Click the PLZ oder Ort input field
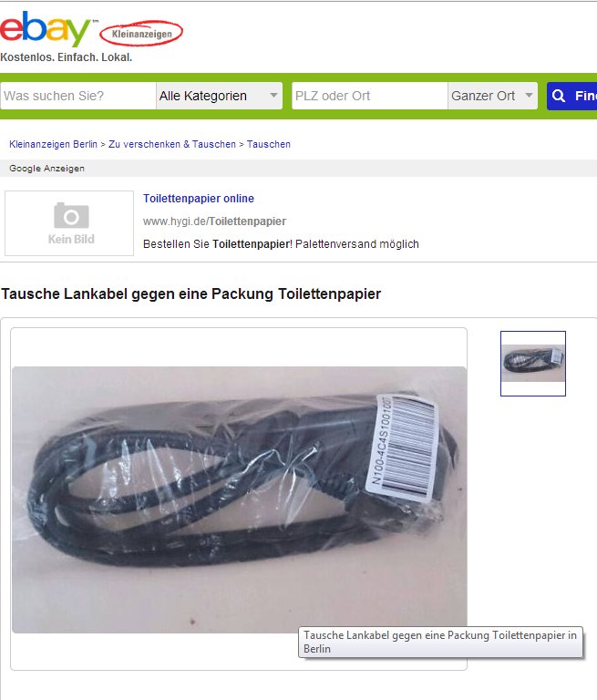The image size is (597, 700). (x=370, y=96)
